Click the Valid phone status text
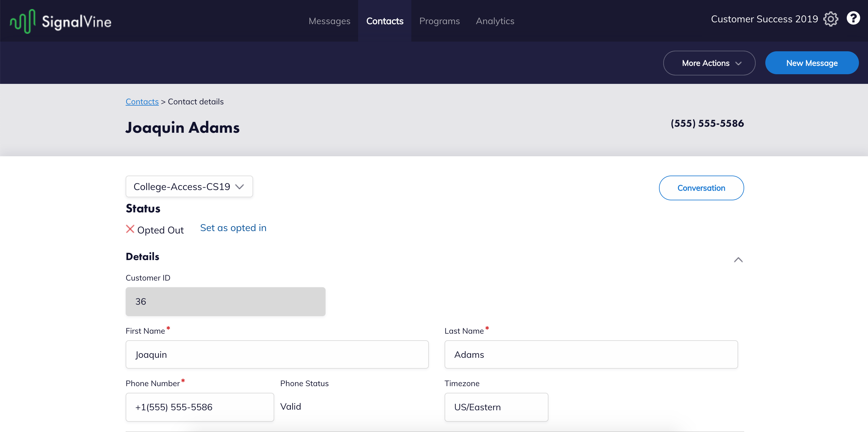Viewport: 868px width, 432px height. click(x=291, y=406)
